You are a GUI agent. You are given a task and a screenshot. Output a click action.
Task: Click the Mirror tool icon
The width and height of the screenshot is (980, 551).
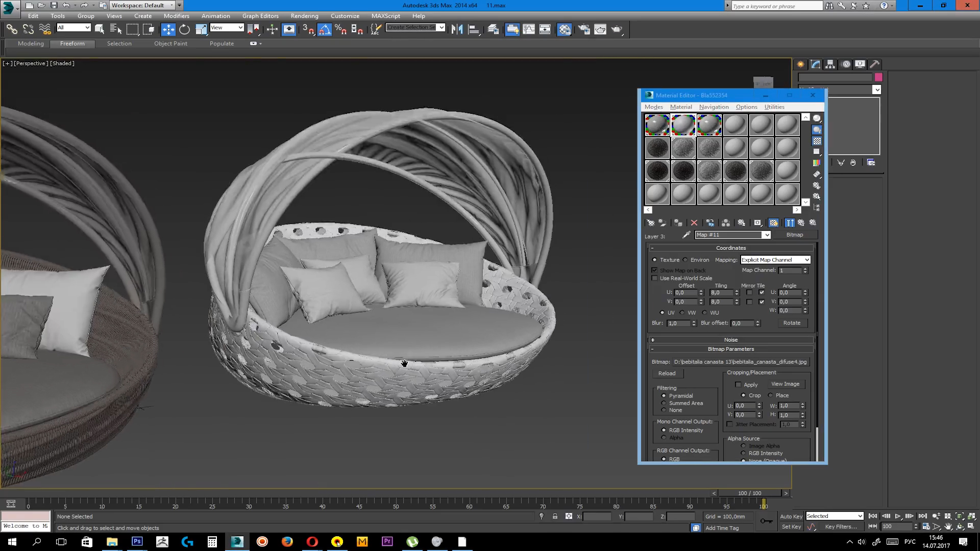pyautogui.click(x=457, y=30)
